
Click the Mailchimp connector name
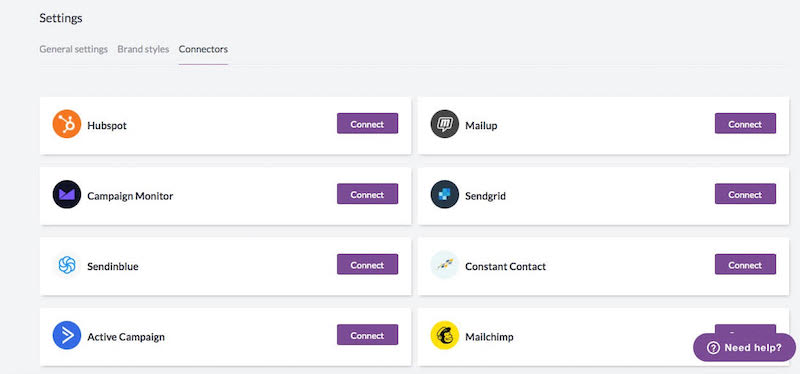tap(489, 337)
